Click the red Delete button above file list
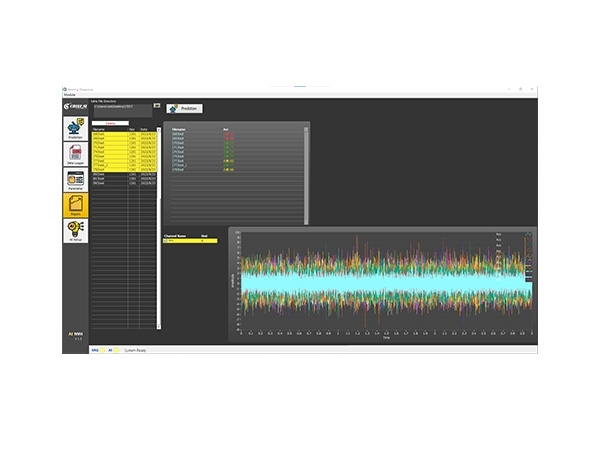 [x=110, y=123]
